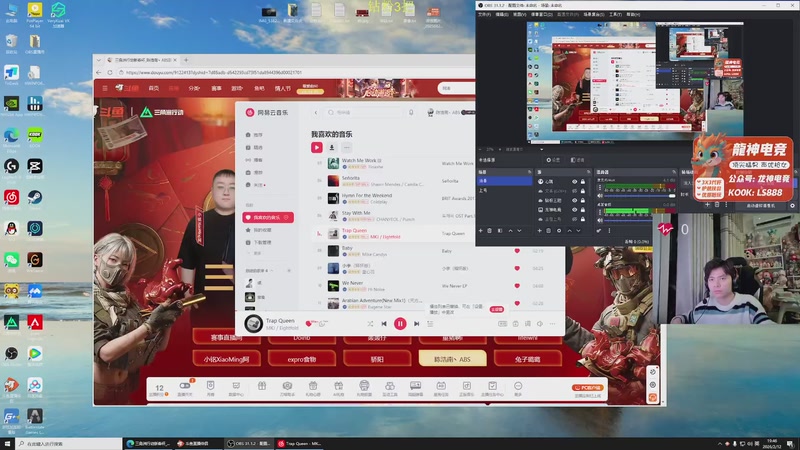Toggle visibility eye of third OBS source
The height and width of the screenshot is (450, 800).
pos(574,201)
